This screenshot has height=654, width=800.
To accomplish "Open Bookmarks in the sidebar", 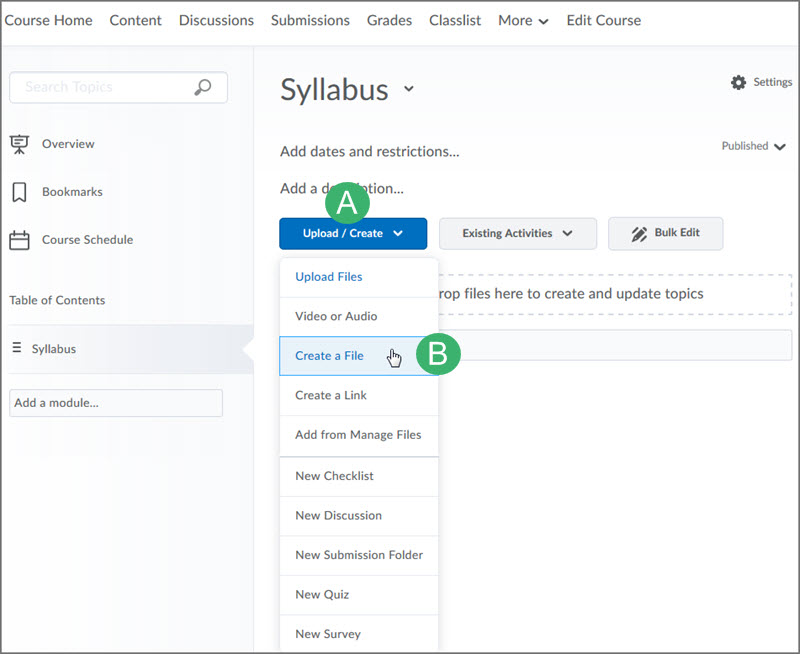I will pos(72,192).
